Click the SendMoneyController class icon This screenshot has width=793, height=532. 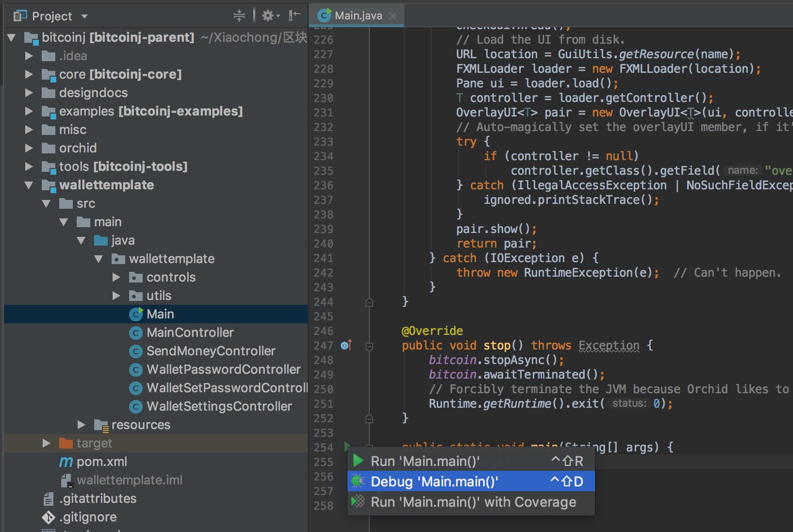(x=135, y=351)
